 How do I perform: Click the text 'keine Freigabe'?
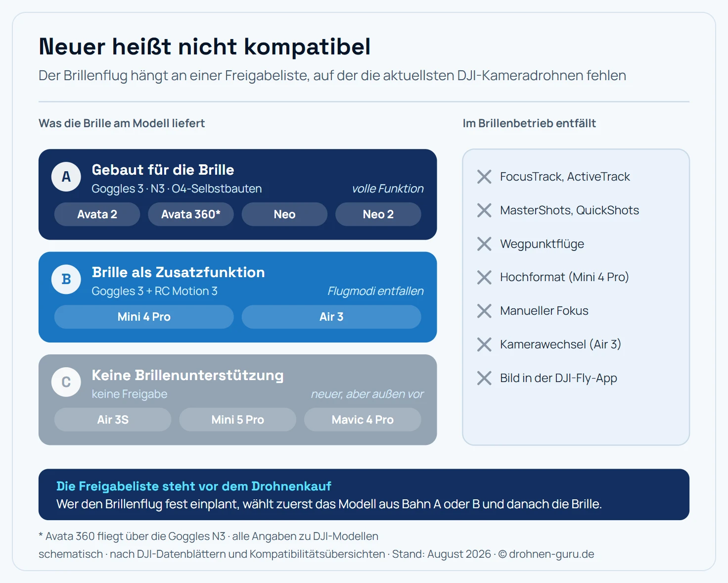[130, 394]
